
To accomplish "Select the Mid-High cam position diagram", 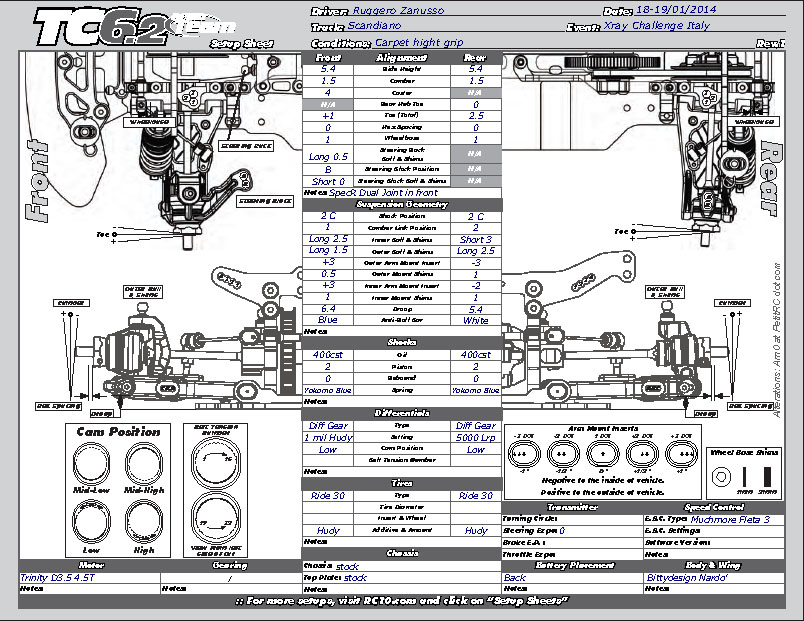I will pyautogui.click(x=144, y=463).
